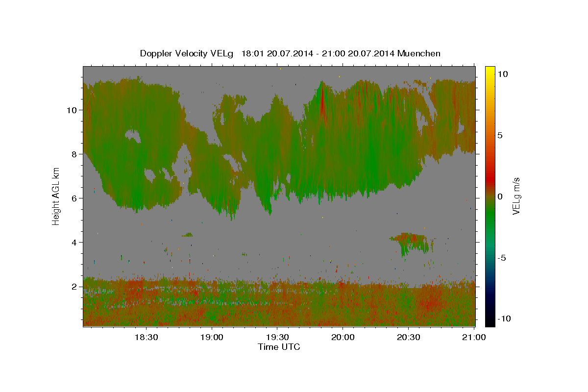Click height axis label '2'
Viewport: 588px width, 392px height.
pos(74,287)
